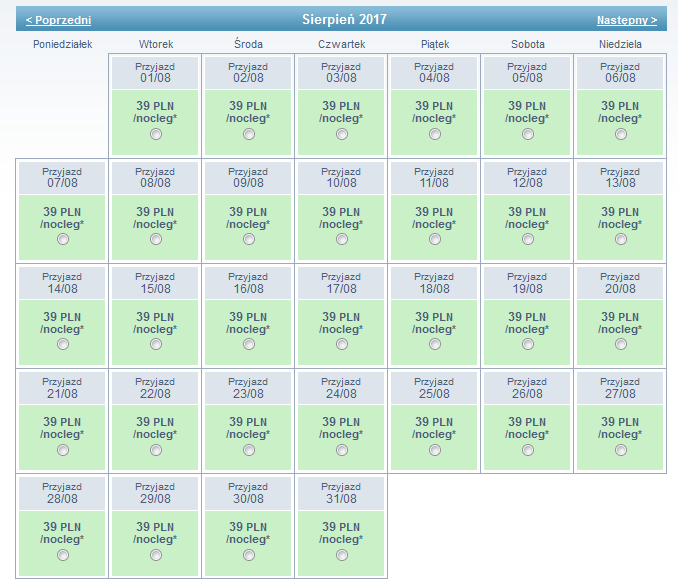Viewport: 678px width, 588px height.
Task: Click the 39 PLN price for 27/08
Action: [620, 422]
